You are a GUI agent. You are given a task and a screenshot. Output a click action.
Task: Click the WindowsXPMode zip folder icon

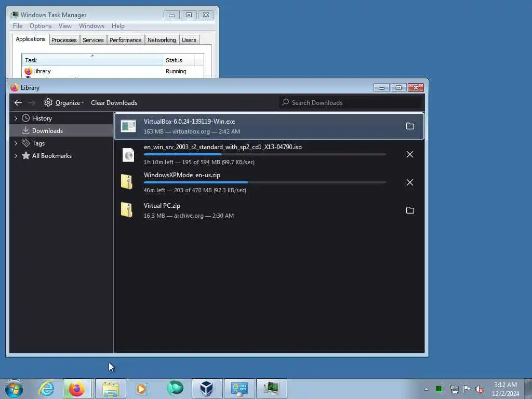tap(127, 182)
